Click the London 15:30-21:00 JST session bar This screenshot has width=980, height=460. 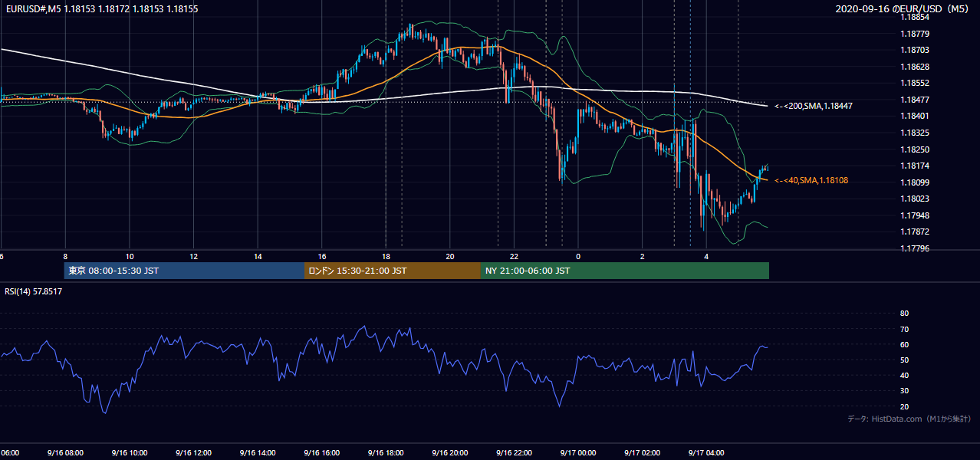click(393, 271)
